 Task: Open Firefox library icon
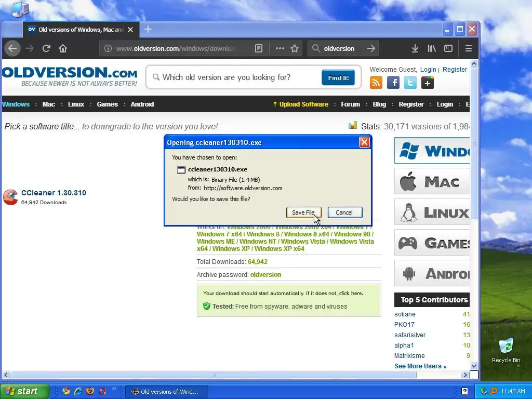pos(432,48)
